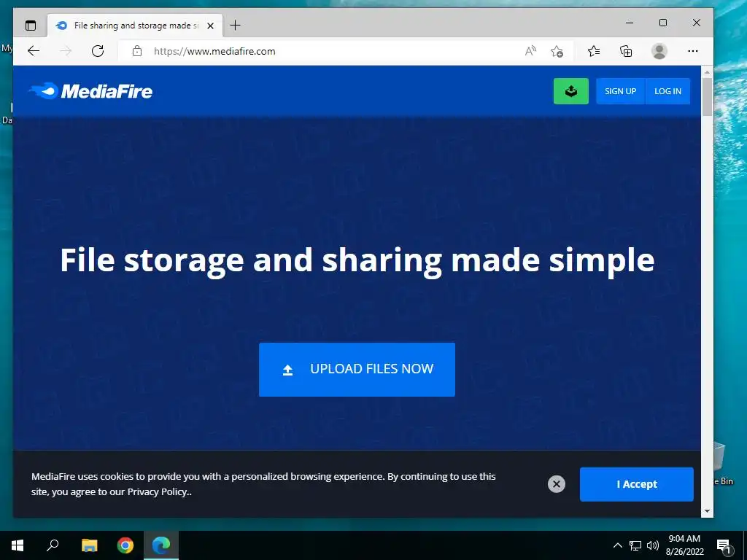Accept cookies with I Accept button
Viewport: 747px width, 560px height.
(636, 484)
